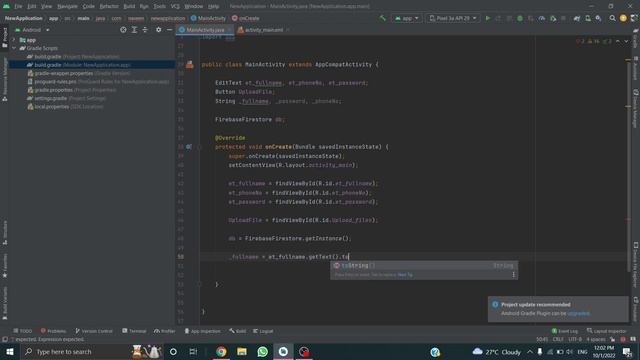This screenshot has height=360, width=640.
Task: Select local.properties file
Action: pyautogui.click(x=65, y=107)
